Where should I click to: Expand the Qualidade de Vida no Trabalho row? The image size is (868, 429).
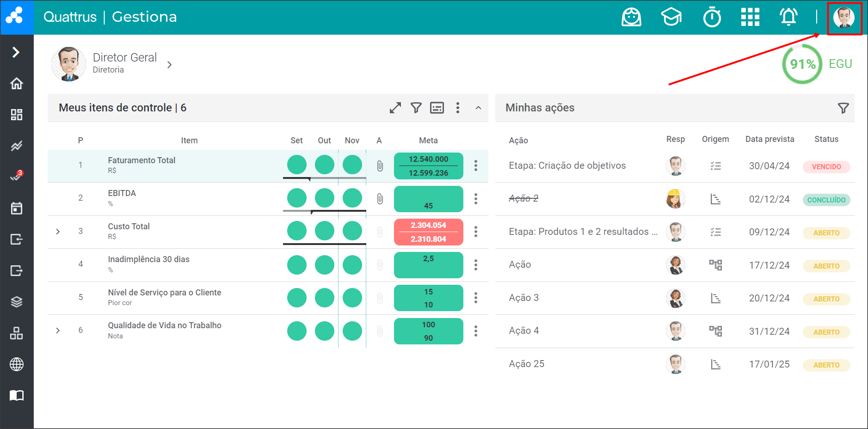click(x=58, y=331)
